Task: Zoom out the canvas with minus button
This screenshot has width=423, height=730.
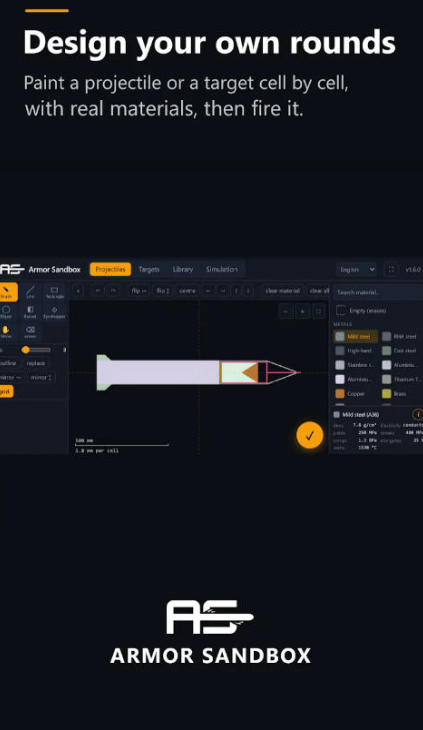Action: (285, 311)
